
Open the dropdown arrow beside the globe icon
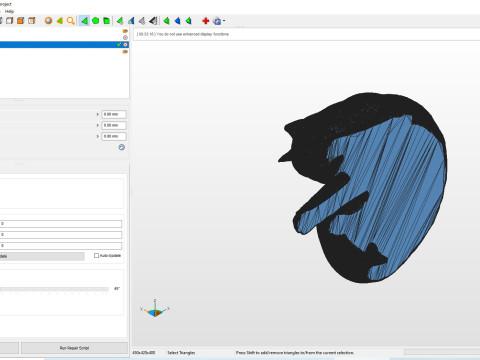point(224,21)
